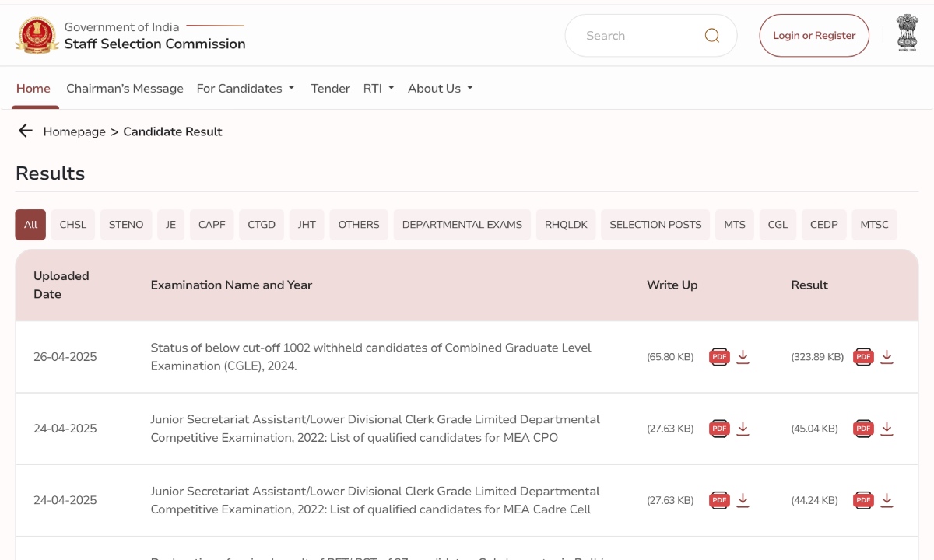Expand the For Candidates dropdown menu
The height and width of the screenshot is (560, 934).
coord(245,88)
